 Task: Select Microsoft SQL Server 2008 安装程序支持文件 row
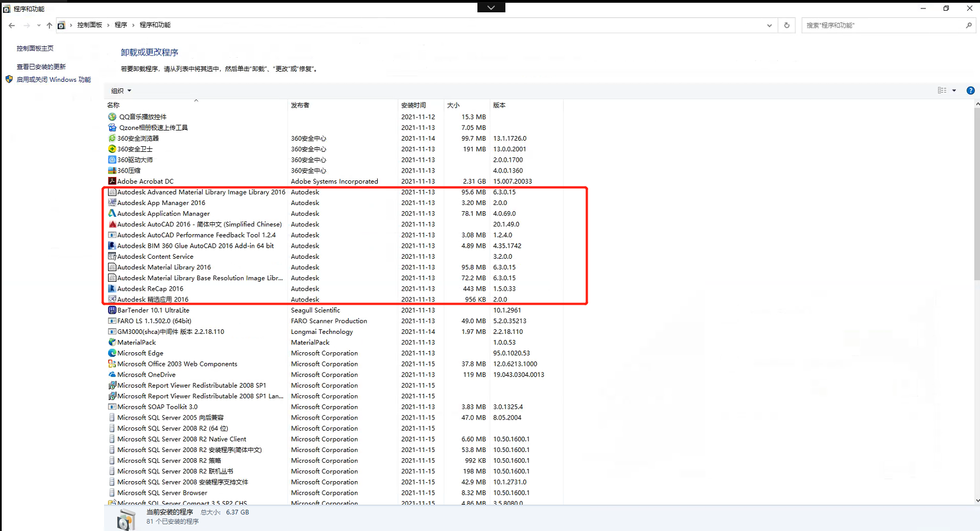tap(334, 482)
